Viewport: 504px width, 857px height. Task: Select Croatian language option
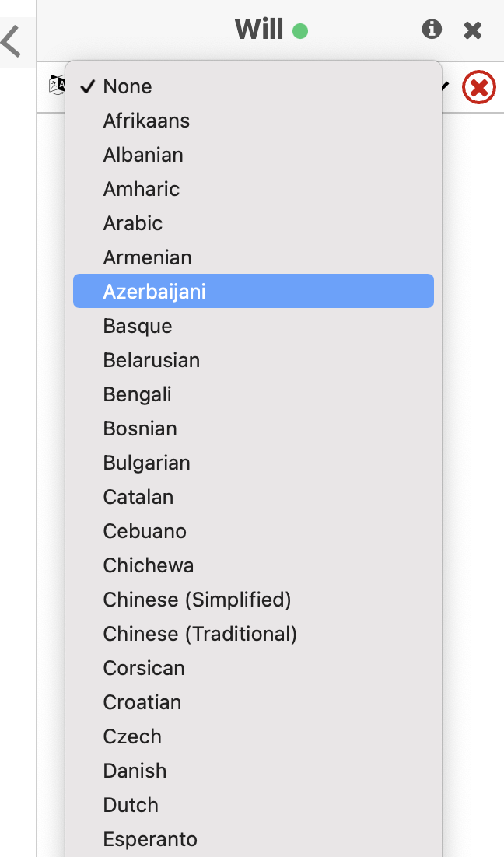[254, 702]
